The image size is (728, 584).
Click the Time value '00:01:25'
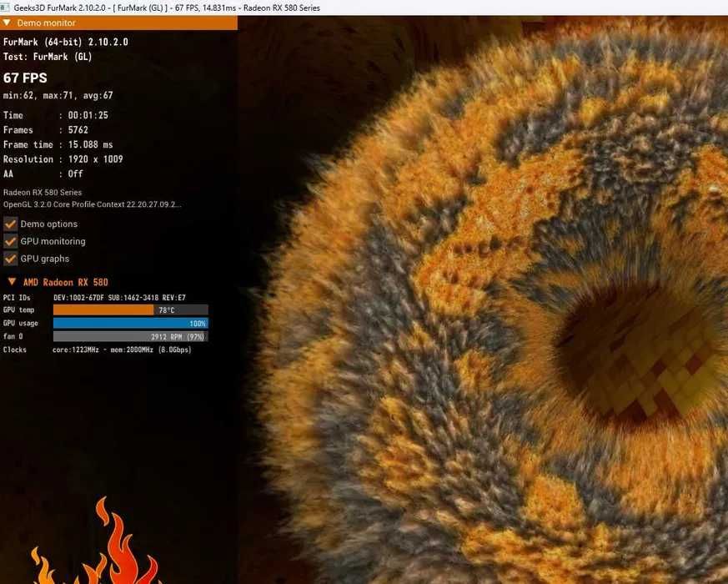(88, 115)
